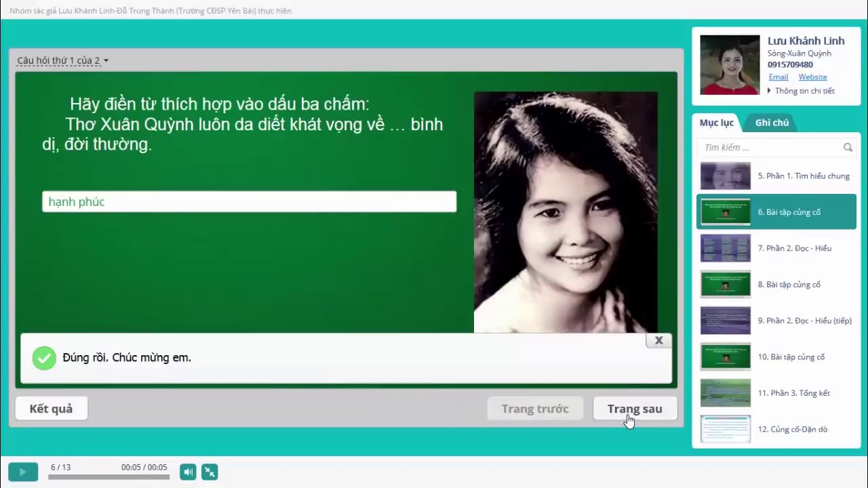Viewport: 868px width, 488px height.
Task: Toggle fullscreen with the expand arrows icon
Action: (x=210, y=472)
